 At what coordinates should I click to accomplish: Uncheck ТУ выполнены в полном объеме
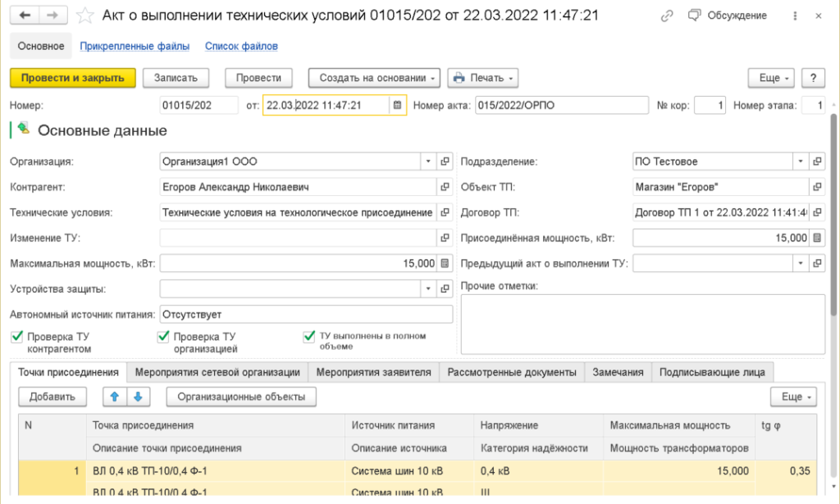click(x=309, y=336)
